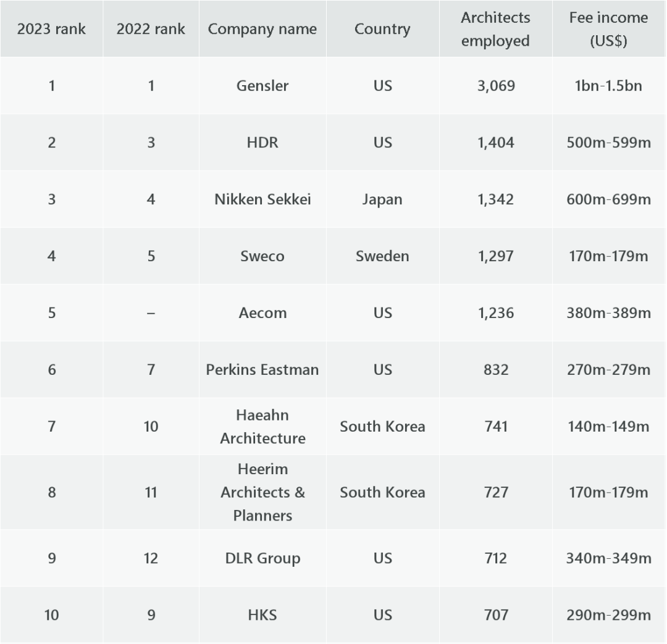Click the Japan country cell

(x=382, y=199)
